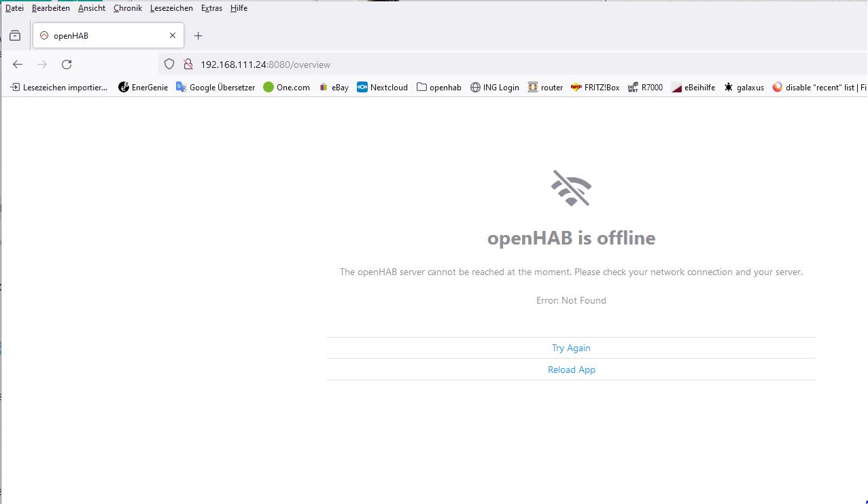Screen dimensions: 868x504
Task: Open the Extras menu
Action: [211, 8]
